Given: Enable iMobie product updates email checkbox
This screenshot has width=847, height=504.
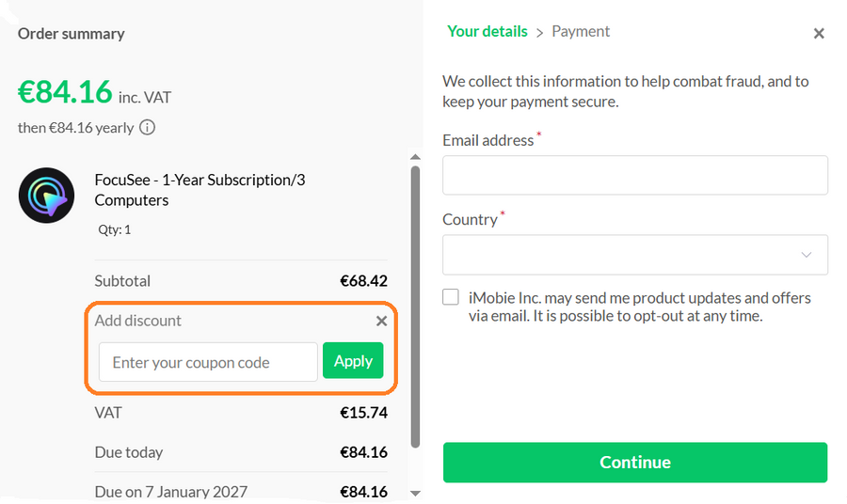Looking at the screenshot, I should tap(452, 297).
